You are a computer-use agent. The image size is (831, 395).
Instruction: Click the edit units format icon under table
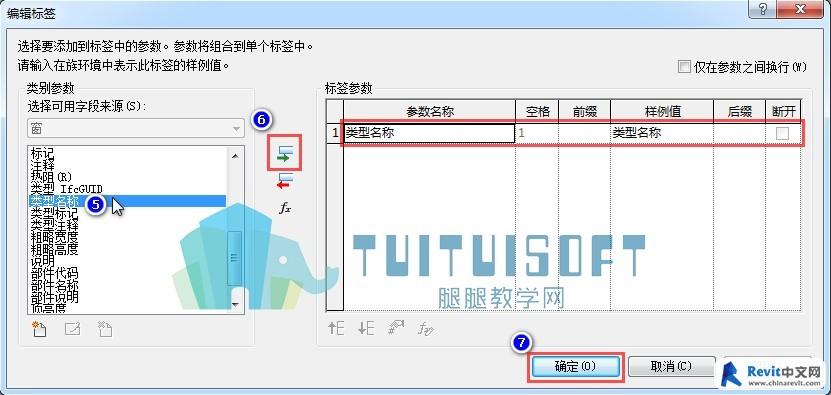point(396,328)
